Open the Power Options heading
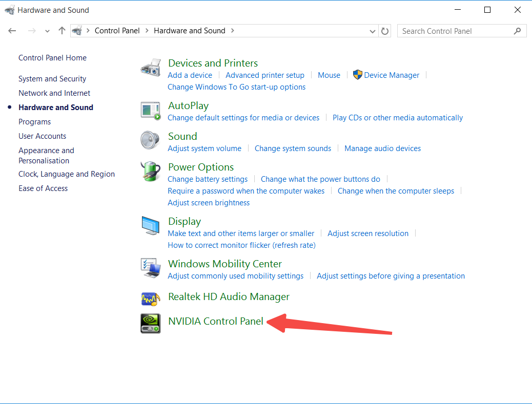Screen dimensions: 532x404 pyautogui.click(x=201, y=167)
